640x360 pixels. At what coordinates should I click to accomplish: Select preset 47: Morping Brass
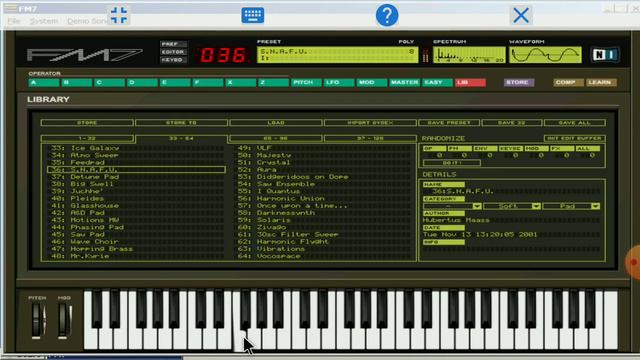(x=136, y=249)
